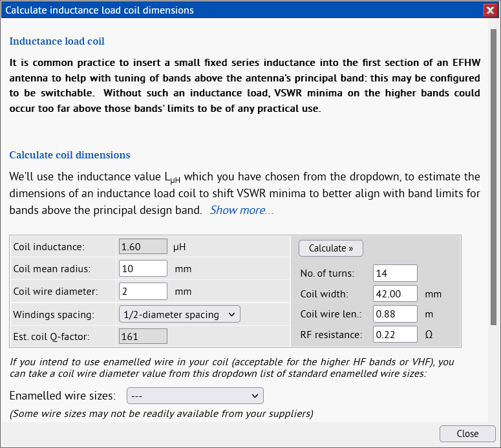Click the greyed Coil inductance value field
This screenshot has height=448, width=501.
[x=143, y=246]
